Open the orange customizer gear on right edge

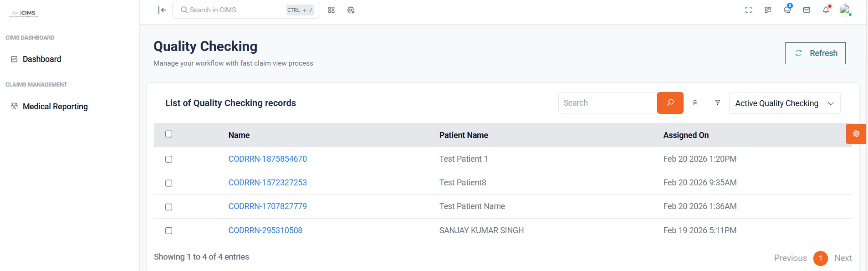pos(856,134)
